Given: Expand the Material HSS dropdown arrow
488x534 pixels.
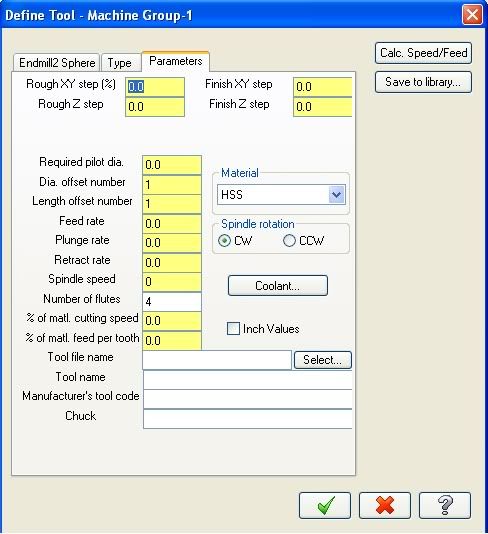Looking at the screenshot, I should [336, 195].
